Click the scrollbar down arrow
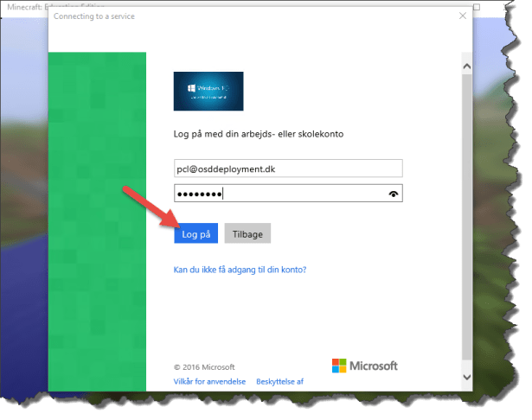The width and height of the screenshot is (532, 420). 466,378
